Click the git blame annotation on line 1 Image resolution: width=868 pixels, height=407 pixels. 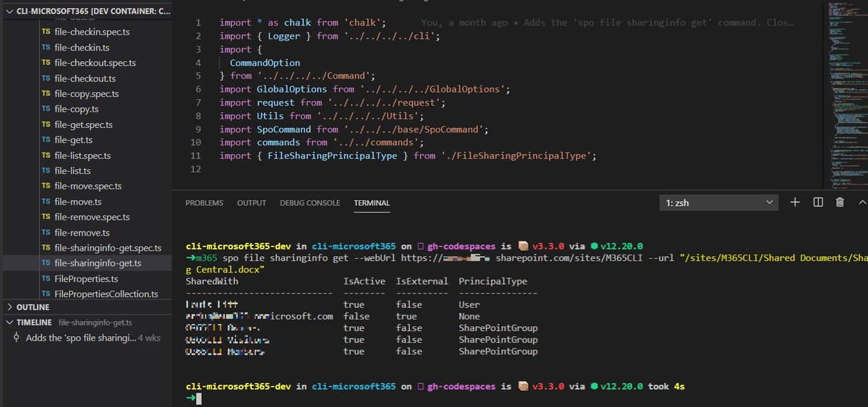[606, 22]
